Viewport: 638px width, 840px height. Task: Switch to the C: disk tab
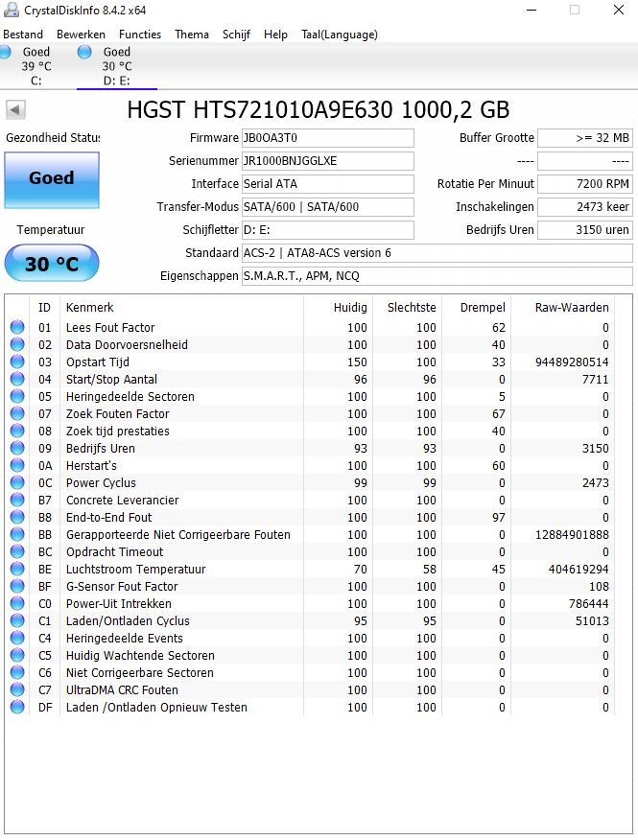[x=35, y=66]
